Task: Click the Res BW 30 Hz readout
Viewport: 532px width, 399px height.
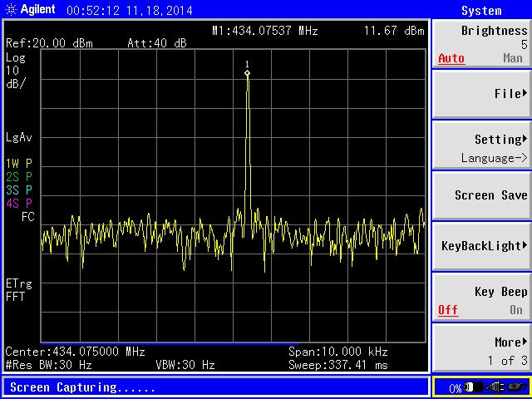Action: (49, 365)
